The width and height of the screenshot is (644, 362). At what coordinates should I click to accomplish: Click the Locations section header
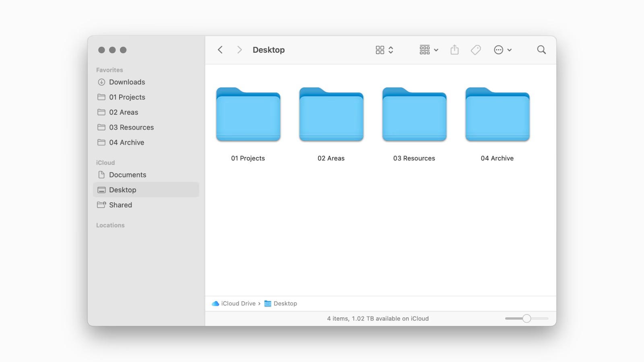110,225
